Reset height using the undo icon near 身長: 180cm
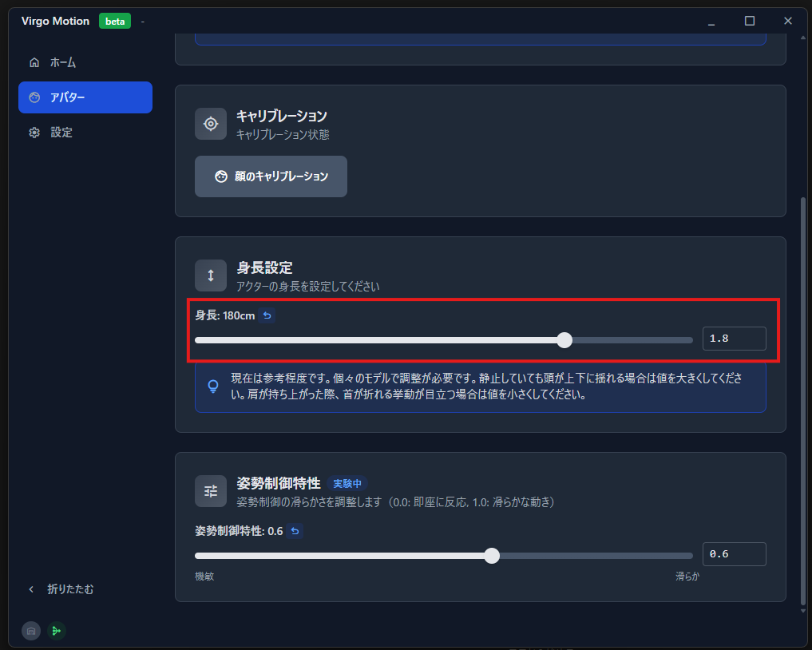This screenshot has width=812, height=650. (267, 315)
